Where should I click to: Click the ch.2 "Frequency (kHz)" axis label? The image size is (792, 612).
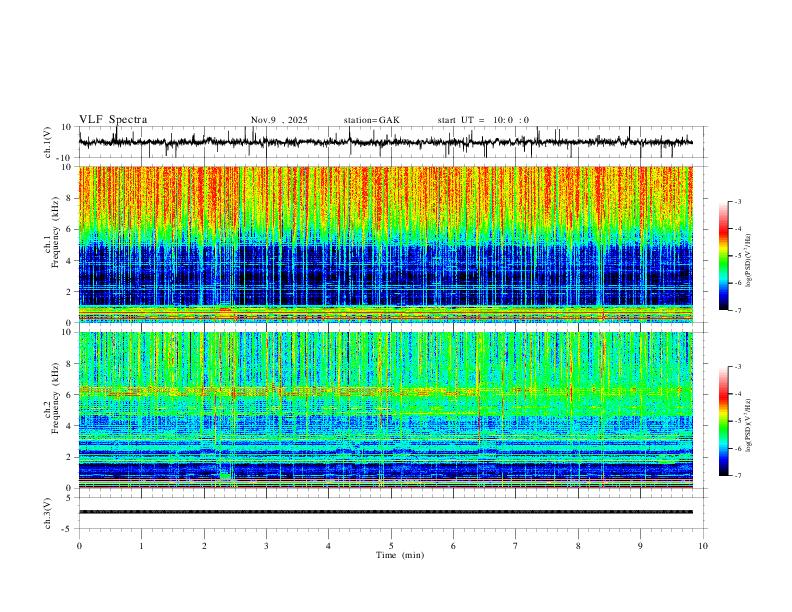(x=55, y=398)
